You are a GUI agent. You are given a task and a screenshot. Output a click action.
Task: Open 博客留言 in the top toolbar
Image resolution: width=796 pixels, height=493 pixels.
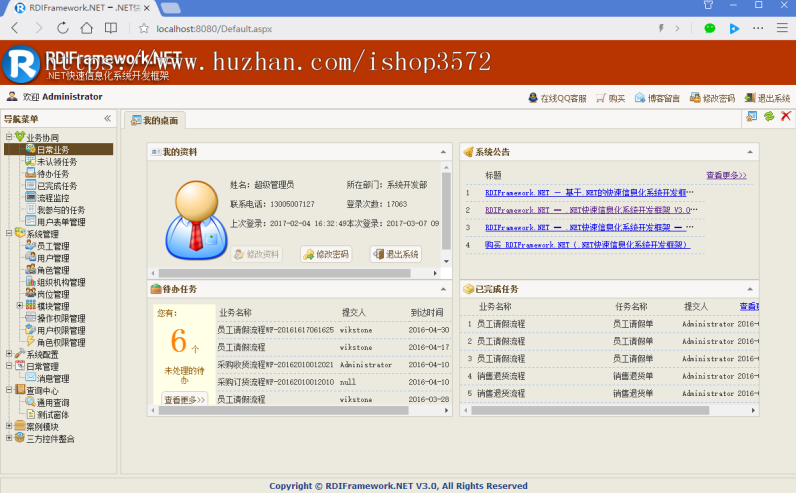coord(657,98)
